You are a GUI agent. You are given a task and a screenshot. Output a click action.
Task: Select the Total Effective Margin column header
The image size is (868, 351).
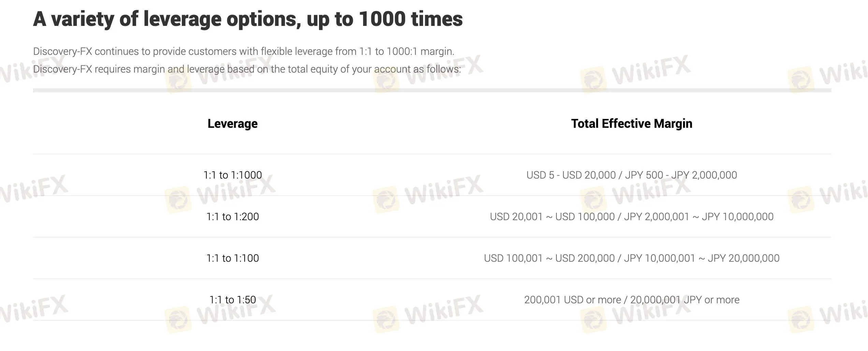[x=632, y=123]
